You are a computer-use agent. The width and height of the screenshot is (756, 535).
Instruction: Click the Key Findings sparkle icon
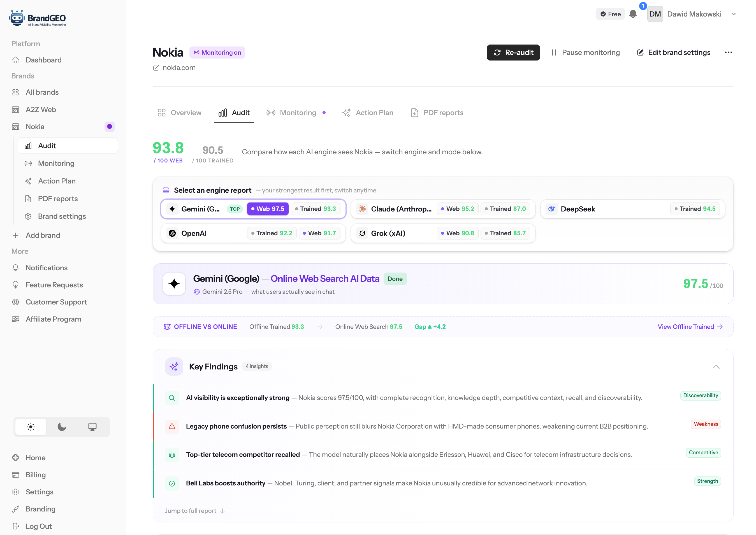tap(174, 367)
